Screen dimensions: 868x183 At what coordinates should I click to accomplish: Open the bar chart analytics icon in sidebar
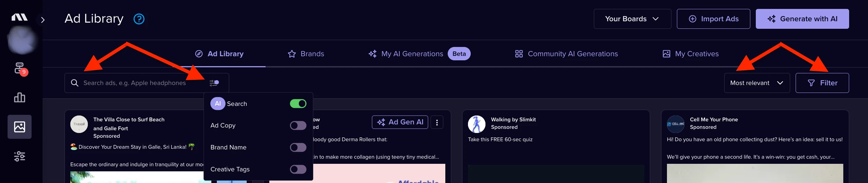[20, 98]
